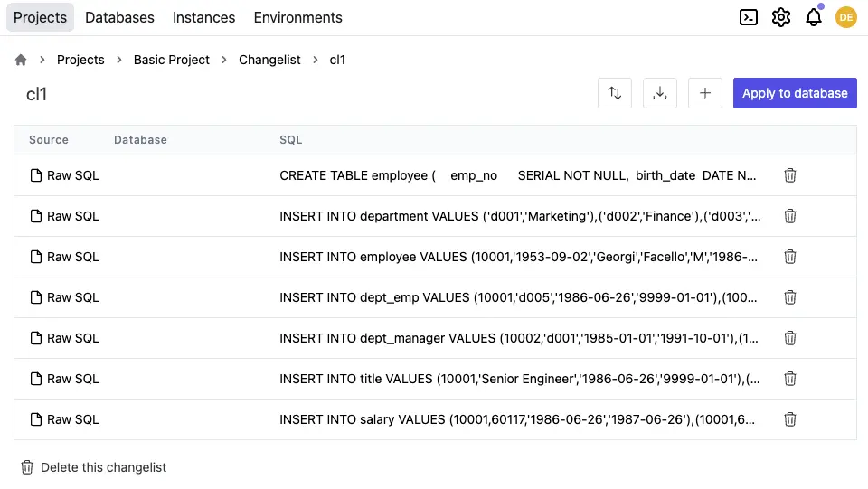
Task: Navigate to Basic Project breadcrumb
Action: click(171, 60)
